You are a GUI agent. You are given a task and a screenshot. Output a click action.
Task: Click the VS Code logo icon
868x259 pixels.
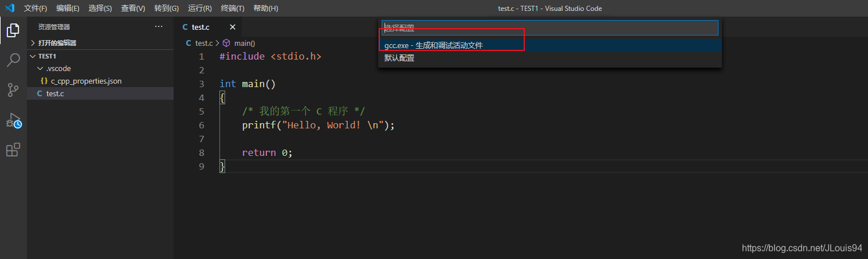(x=10, y=8)
